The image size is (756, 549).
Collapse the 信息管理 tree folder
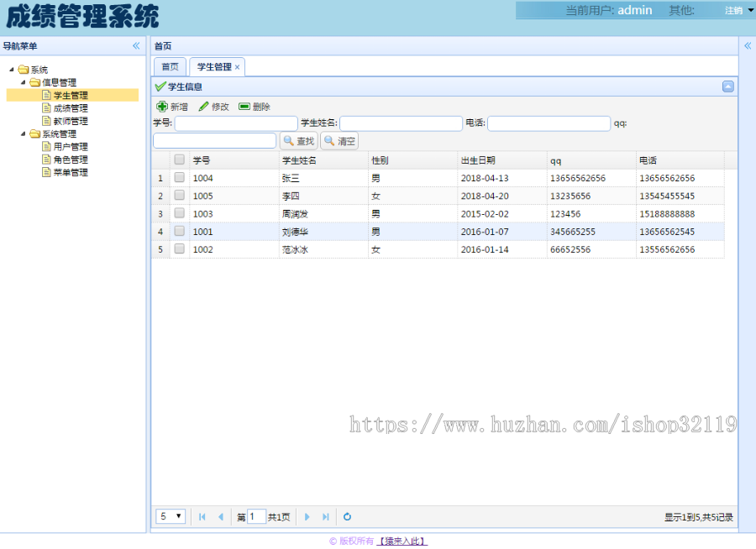tap(24, 81)
